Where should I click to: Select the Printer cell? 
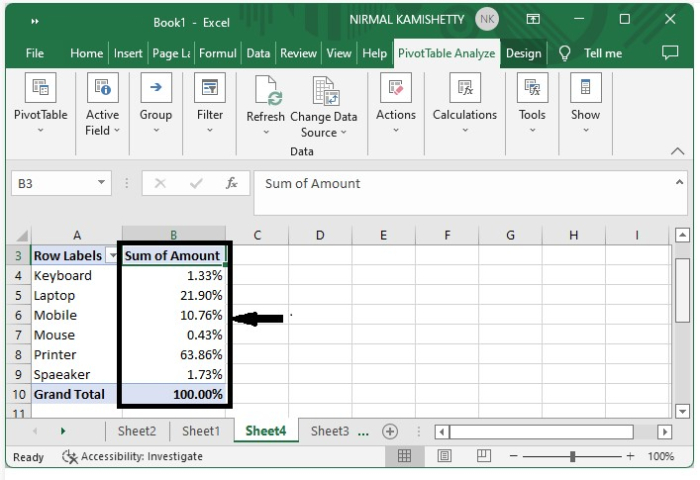(x=76, y=355)
